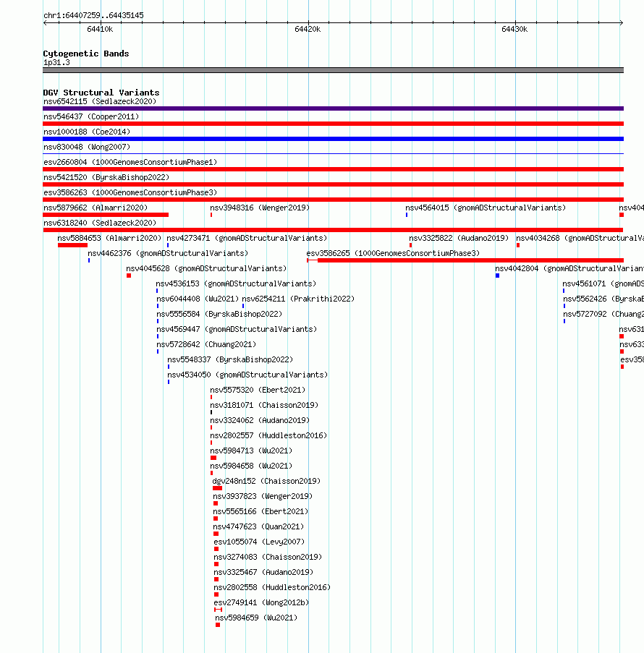Click nsv4564015 (gnomADStructuralVariants) label
Viewport: 644px width, 653px height.
486,208
